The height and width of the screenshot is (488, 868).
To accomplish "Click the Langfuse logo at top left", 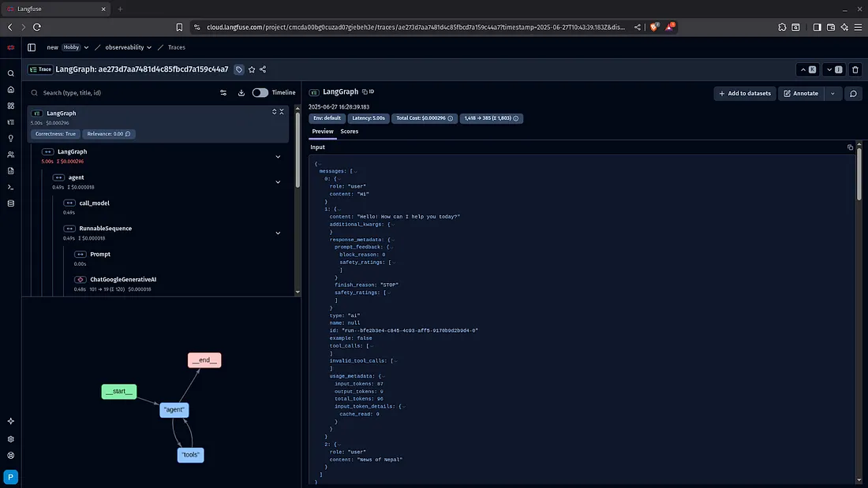I will 10,47.
